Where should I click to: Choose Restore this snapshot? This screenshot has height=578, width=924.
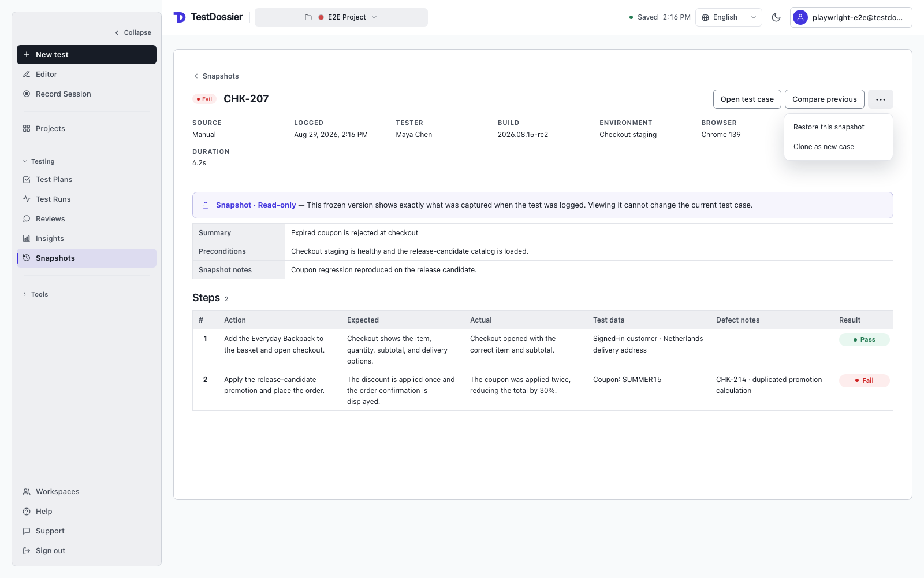839,127
